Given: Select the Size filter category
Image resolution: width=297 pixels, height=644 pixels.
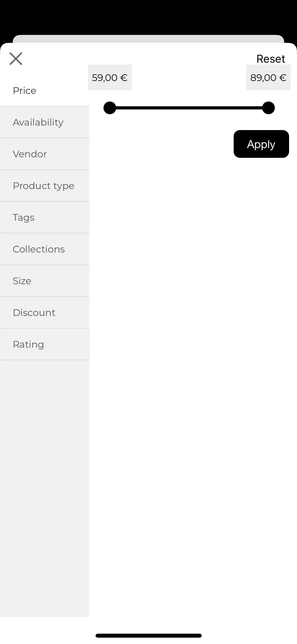Looking at the screenshot, I should [x=45, y=281].
